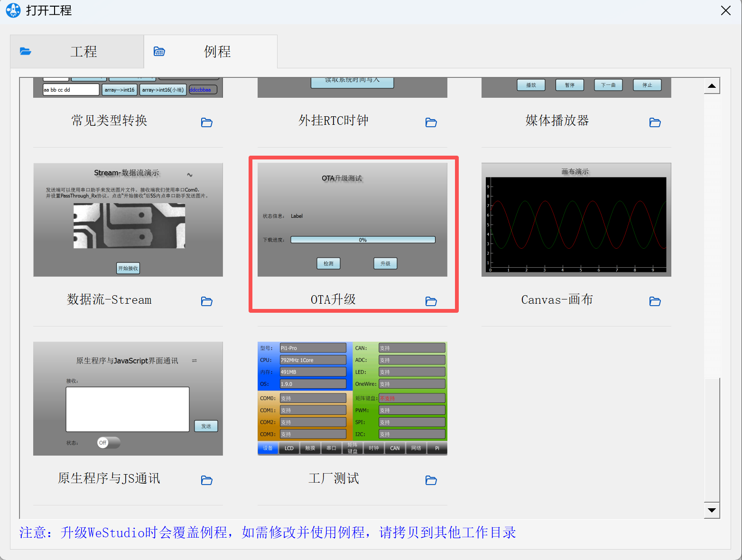
Task: Click 开始接收 in the Stream preview
Action: (128, 268)
